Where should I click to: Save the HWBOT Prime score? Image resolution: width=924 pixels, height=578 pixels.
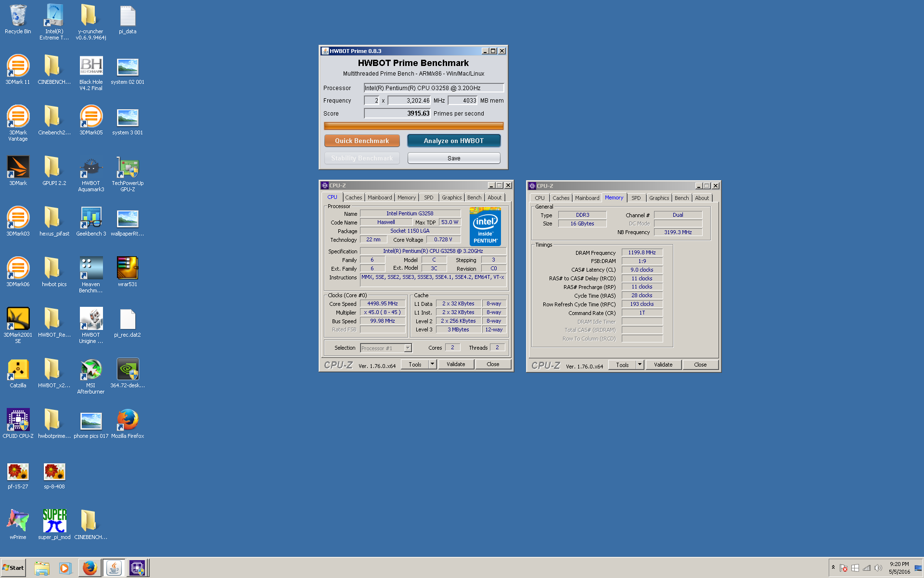(454, 158)
